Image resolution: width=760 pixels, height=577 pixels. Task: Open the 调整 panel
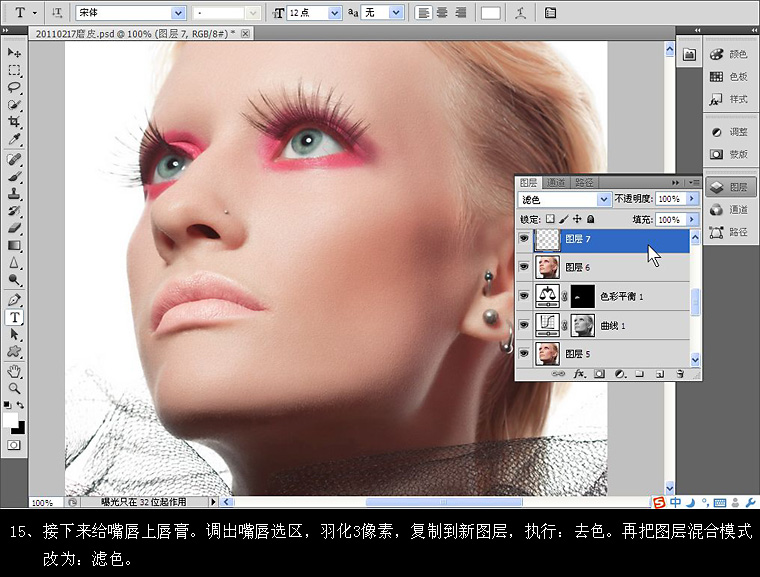(x=729, y=132)
